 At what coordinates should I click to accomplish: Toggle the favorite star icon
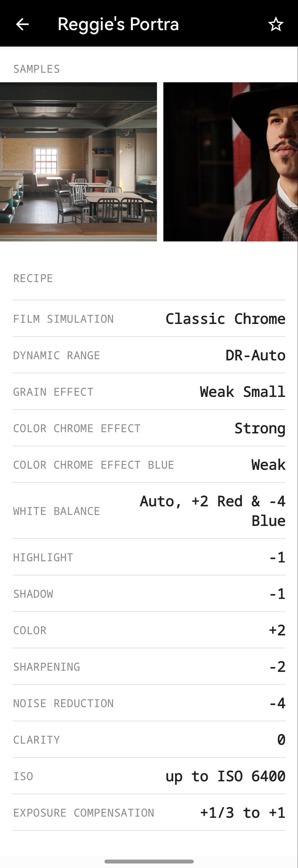coord(275,24)
